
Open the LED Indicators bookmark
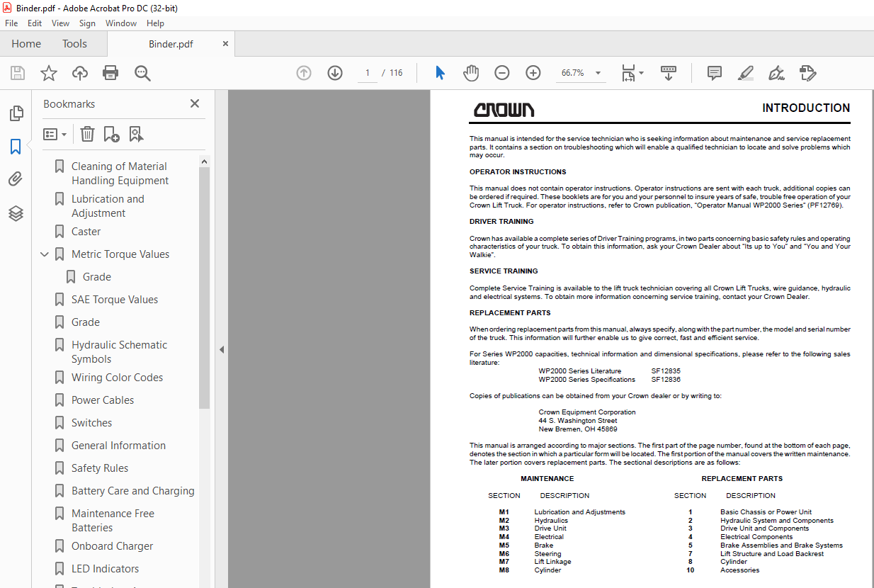click(x=106, y=569)
